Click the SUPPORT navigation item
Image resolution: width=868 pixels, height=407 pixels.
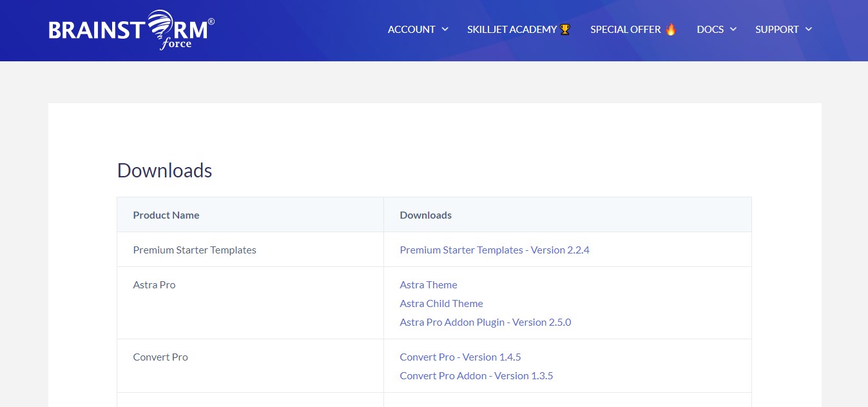[x=778, y=29]
